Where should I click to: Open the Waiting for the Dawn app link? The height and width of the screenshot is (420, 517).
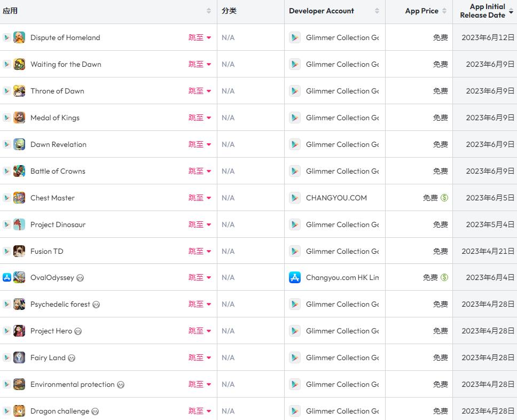tap(66, 64)
